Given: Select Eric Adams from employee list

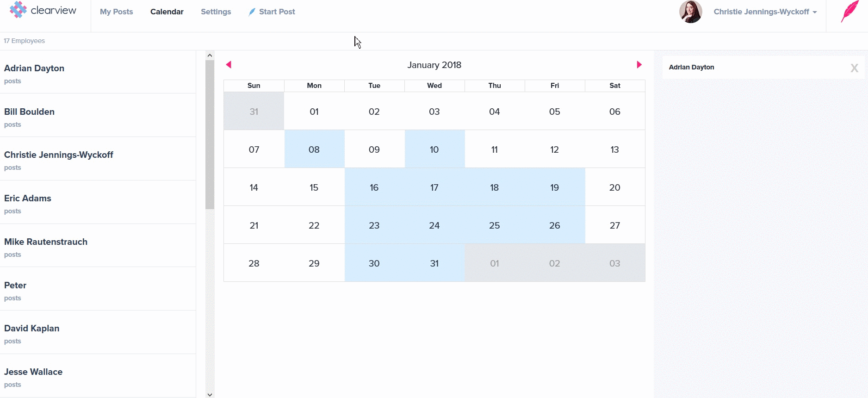Looking at the screenshot, I should pyautogui.click(x=28, y=199).
